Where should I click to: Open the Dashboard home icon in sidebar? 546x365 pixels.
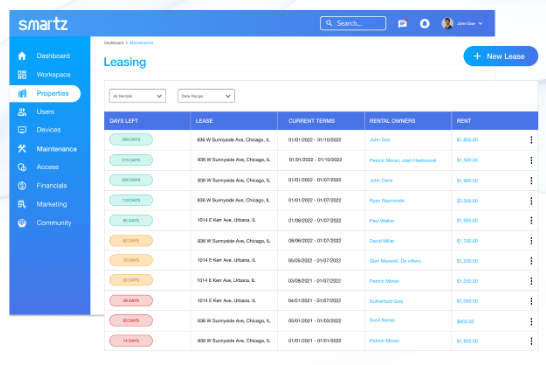tap(22, 56)
